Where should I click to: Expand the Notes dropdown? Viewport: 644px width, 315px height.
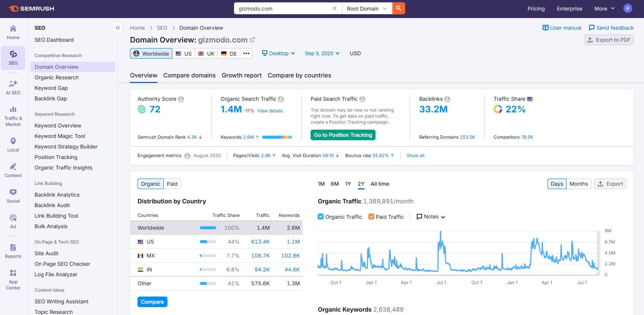point(431,217)
